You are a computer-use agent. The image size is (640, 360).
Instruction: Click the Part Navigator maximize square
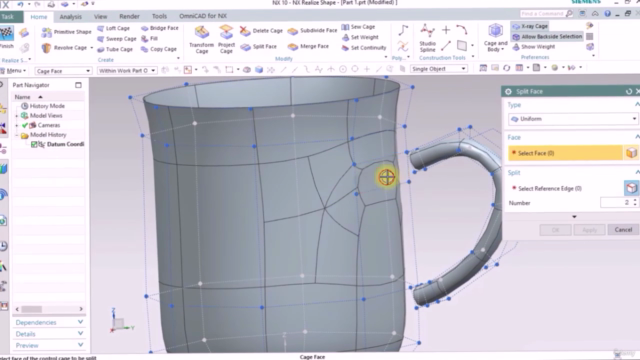point(78,85)
